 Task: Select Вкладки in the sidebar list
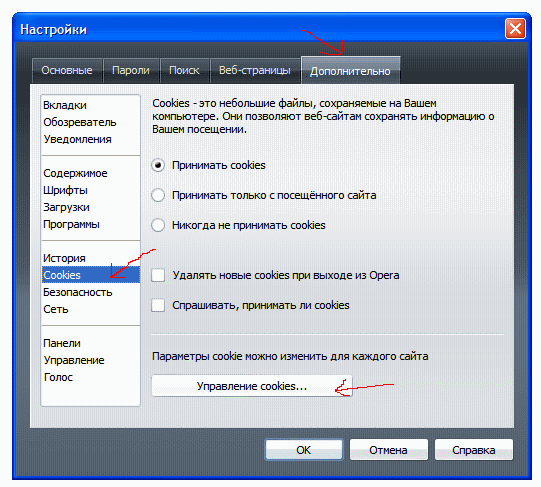tap(65, 105)
